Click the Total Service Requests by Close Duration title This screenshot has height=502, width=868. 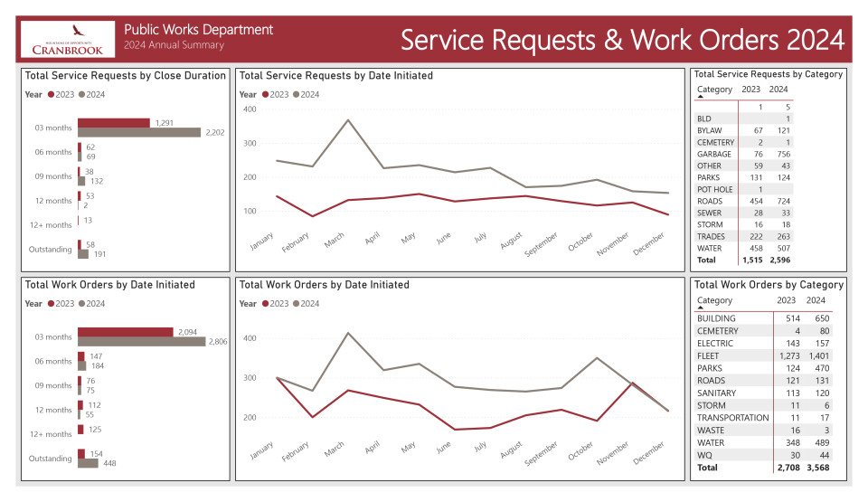(126, 76)
